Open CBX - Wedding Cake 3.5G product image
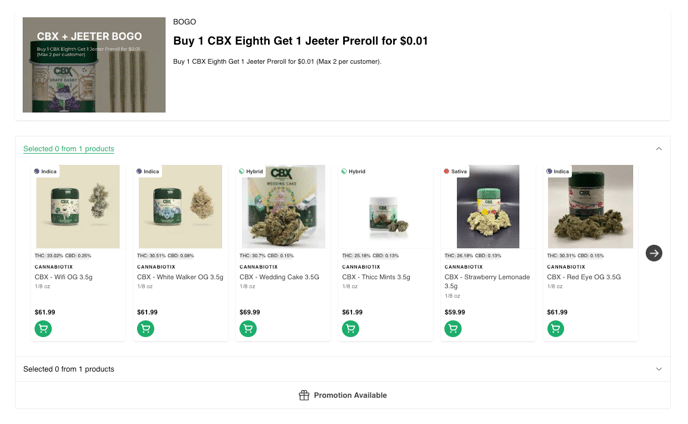 tap(283, 207)
